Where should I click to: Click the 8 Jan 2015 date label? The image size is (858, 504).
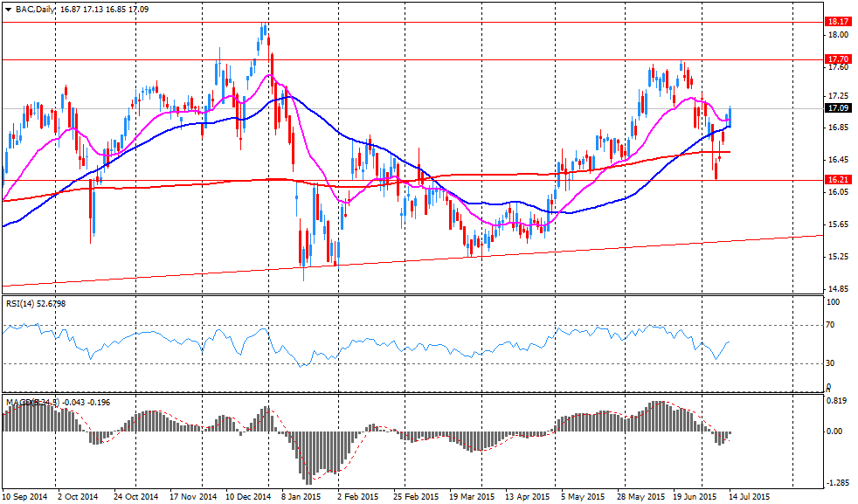(301, 497)
